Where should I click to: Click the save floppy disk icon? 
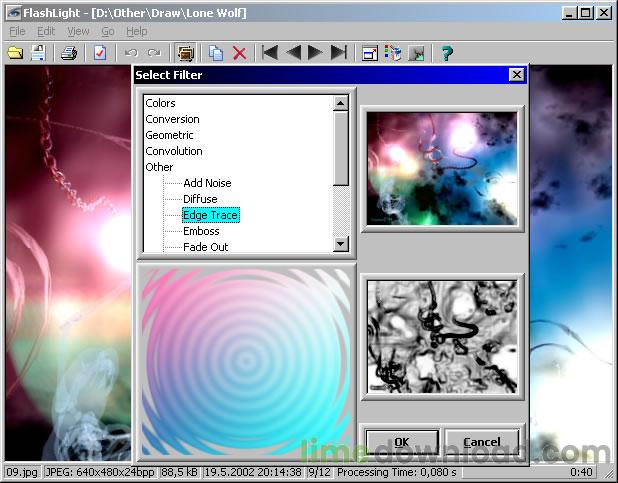coord(38,53)
